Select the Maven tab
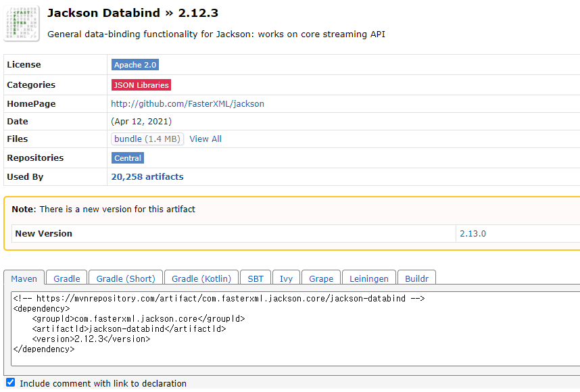580x392 pixels. click(24, 278)
